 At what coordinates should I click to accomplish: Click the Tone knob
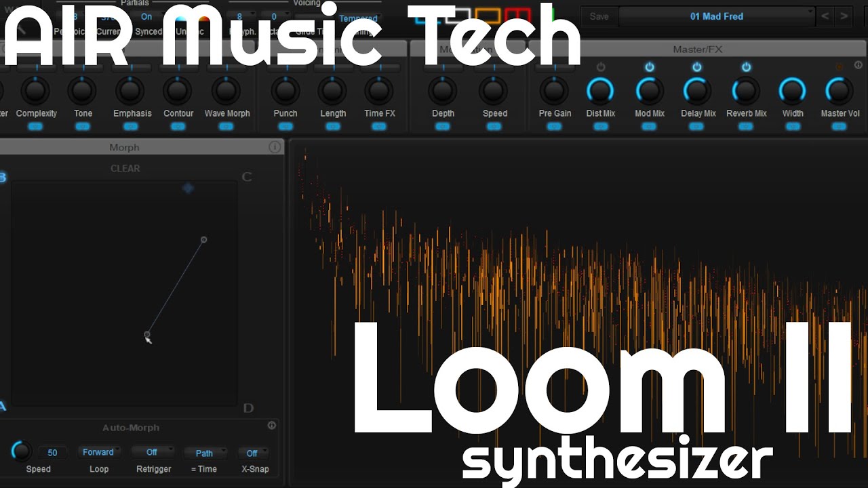tap(83, 90)
